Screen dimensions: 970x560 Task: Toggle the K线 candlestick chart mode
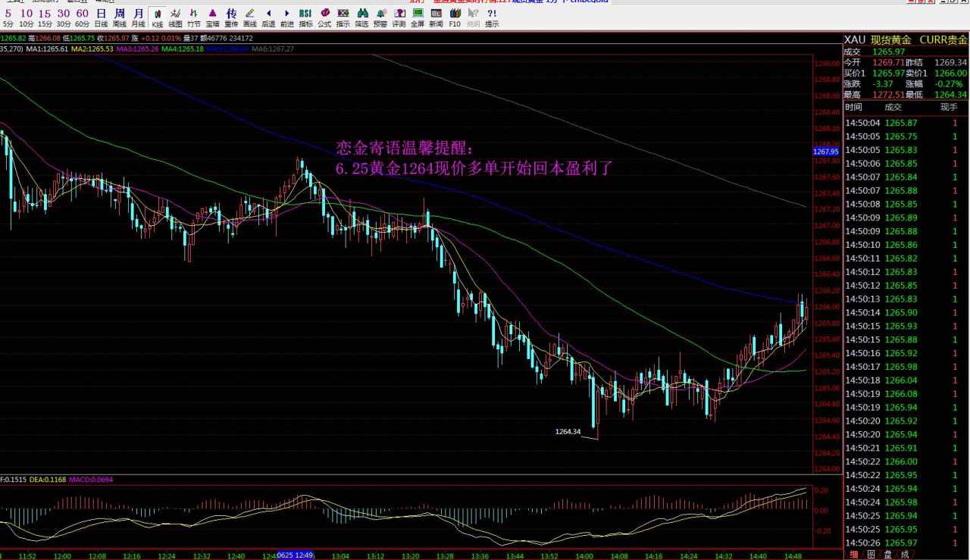[x=157, y=17]
